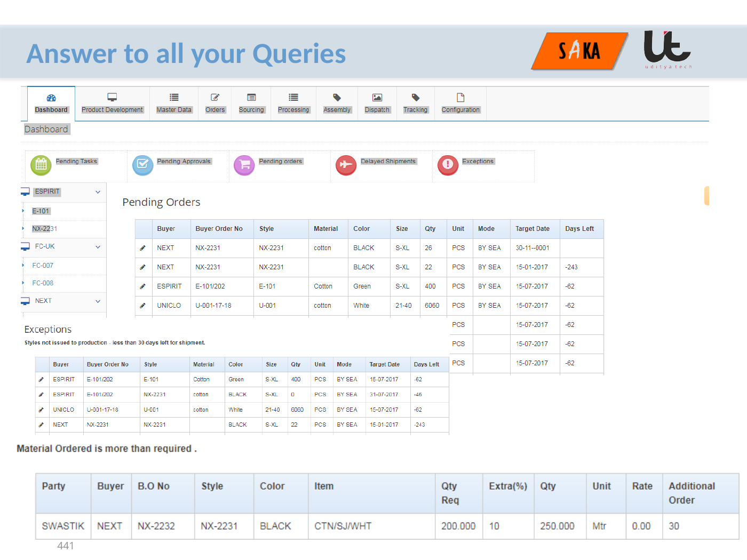
Task: Open the Sourcing tab
Action: (251, 103)
